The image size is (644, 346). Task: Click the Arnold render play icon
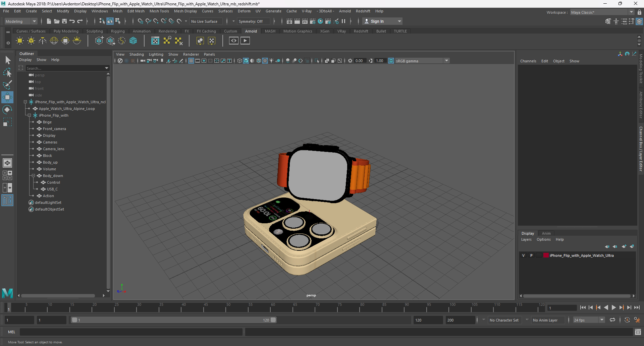click(245, 41)
